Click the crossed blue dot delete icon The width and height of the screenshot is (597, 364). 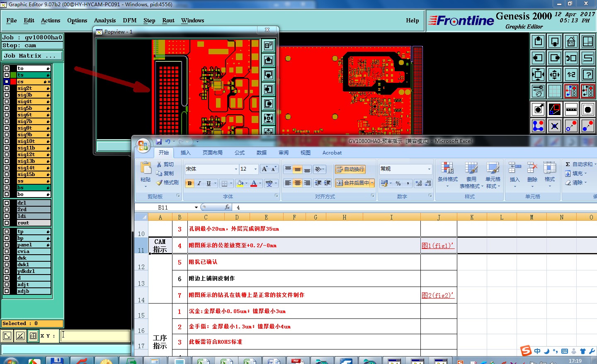coord(555,126)
